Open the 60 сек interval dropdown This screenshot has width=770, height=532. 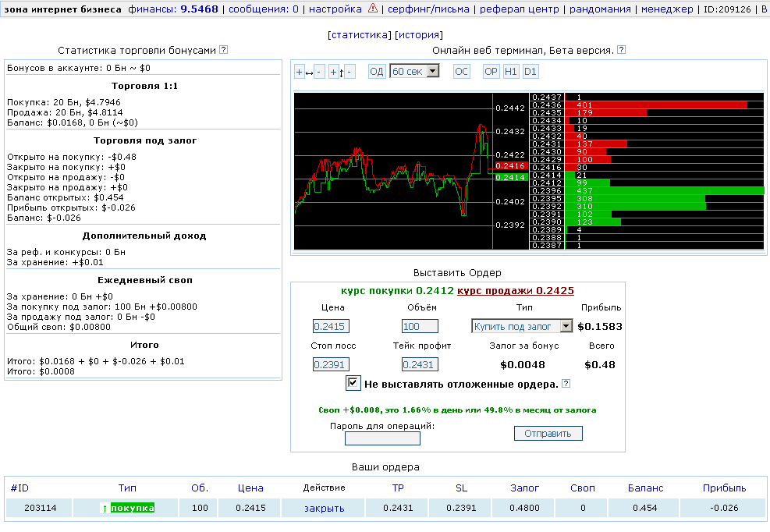pyautogui.click(x=414, y=71)
